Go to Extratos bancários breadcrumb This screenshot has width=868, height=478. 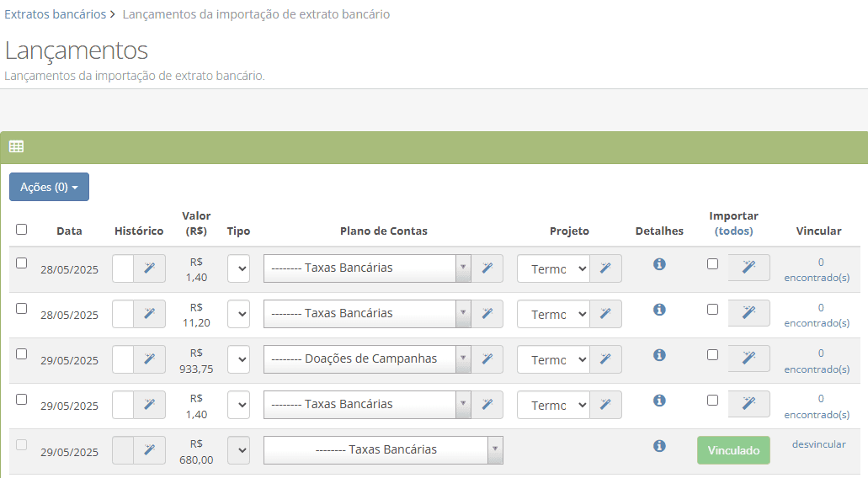point(56,14)
